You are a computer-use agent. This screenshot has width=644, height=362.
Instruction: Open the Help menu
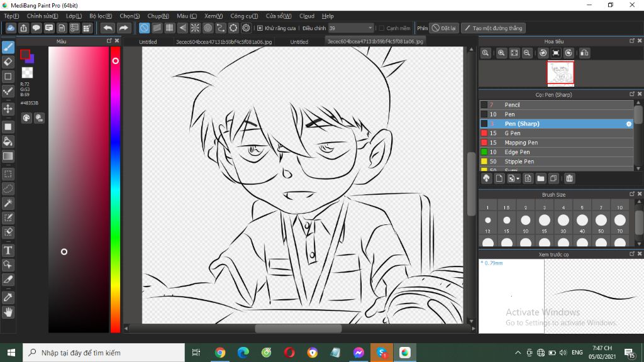coord(328,16)
